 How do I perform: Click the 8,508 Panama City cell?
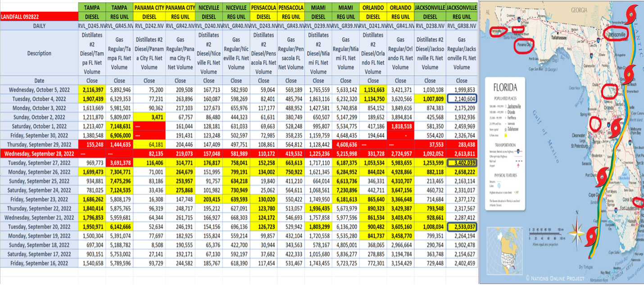click(x=149, y=245)
